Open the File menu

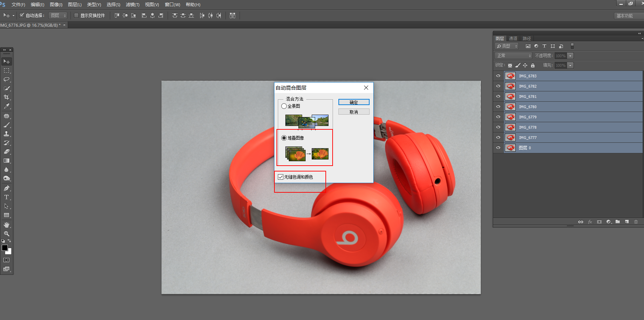(x=18, y=5)
